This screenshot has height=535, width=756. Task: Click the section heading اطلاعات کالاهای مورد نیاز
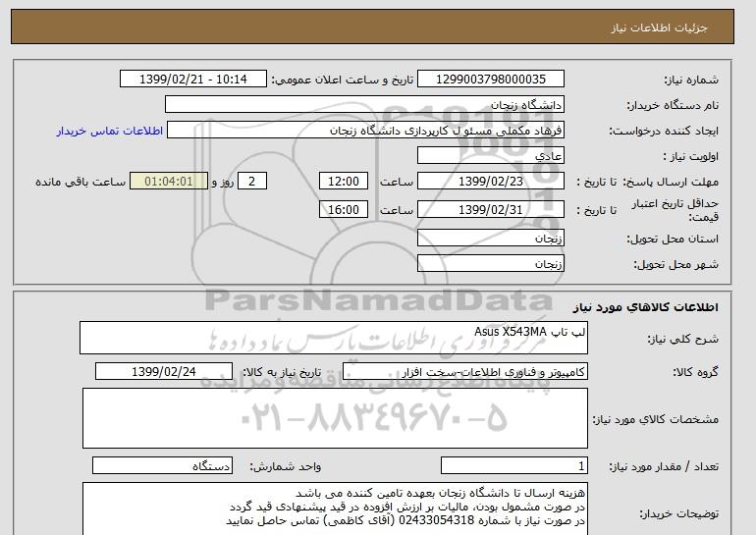pyautogui.click(x=645, y=307)
